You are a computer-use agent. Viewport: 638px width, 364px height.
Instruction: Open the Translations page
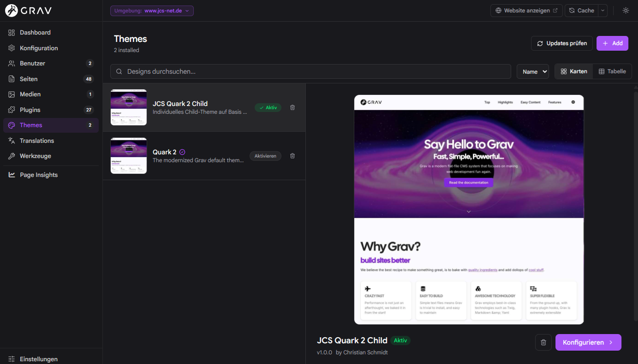(x=51, y=141)
